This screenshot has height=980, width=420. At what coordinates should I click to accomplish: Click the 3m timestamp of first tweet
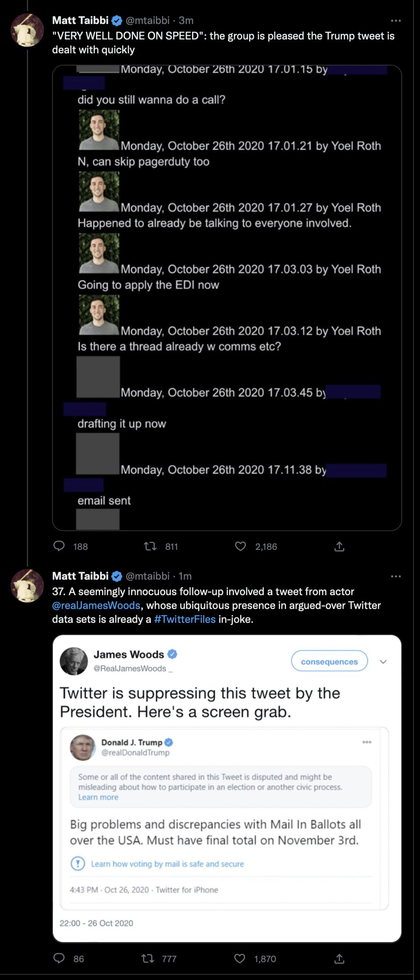point(186,20)
